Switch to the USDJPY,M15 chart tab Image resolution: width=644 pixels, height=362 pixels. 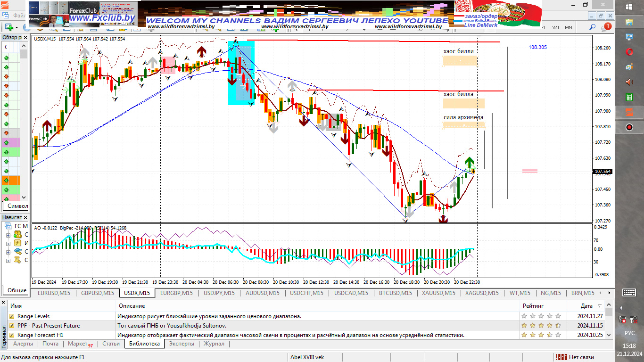click(219, 293)
